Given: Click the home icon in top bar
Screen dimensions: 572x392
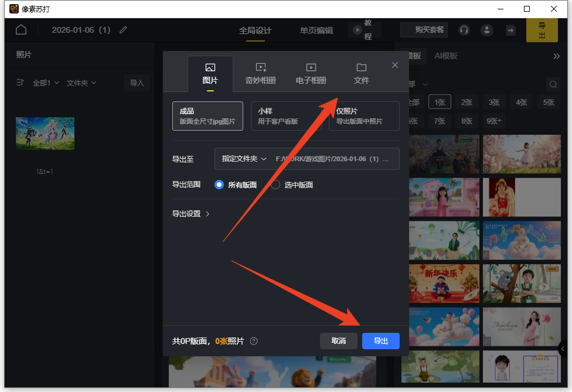Looking at the screenshot, I should click(21, 29).
